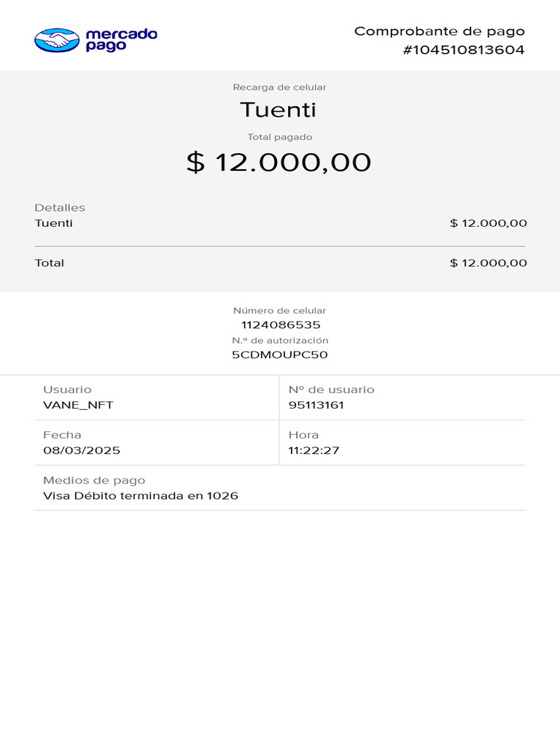Click the date 08/03/2025
The height and width of the screenshot is (747, 560).
click(82, 450)
